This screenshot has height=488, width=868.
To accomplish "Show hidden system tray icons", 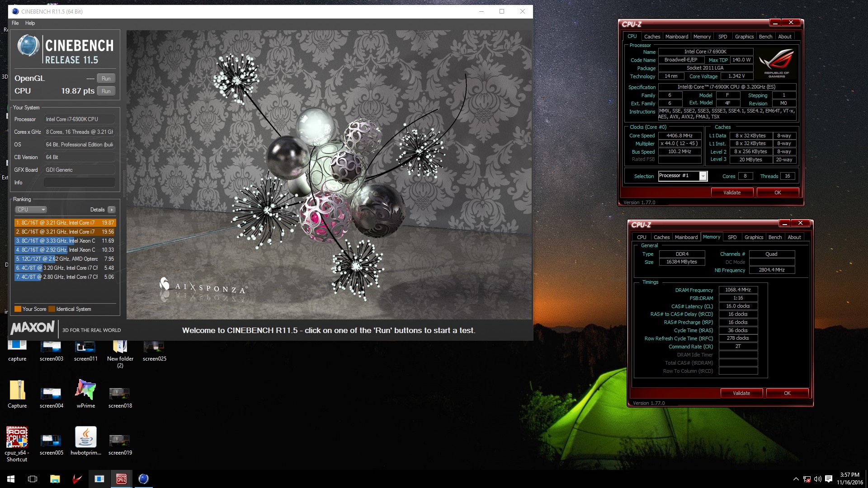I will 796,479.
